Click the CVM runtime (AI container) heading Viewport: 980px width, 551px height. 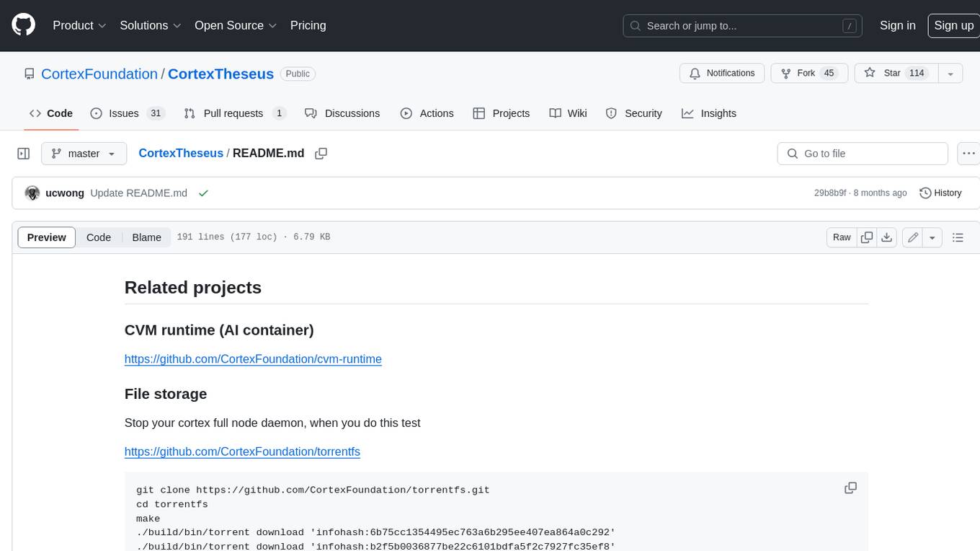(x=219, y=330)
